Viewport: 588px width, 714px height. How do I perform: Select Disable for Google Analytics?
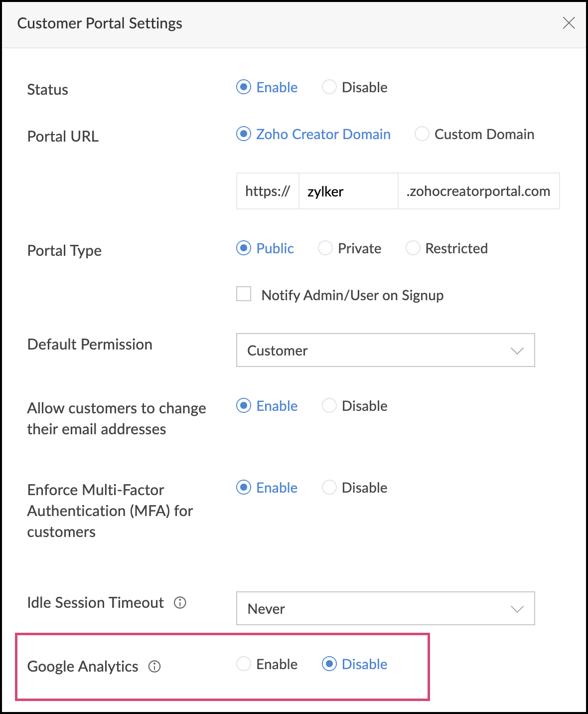(x=329, y=664)
